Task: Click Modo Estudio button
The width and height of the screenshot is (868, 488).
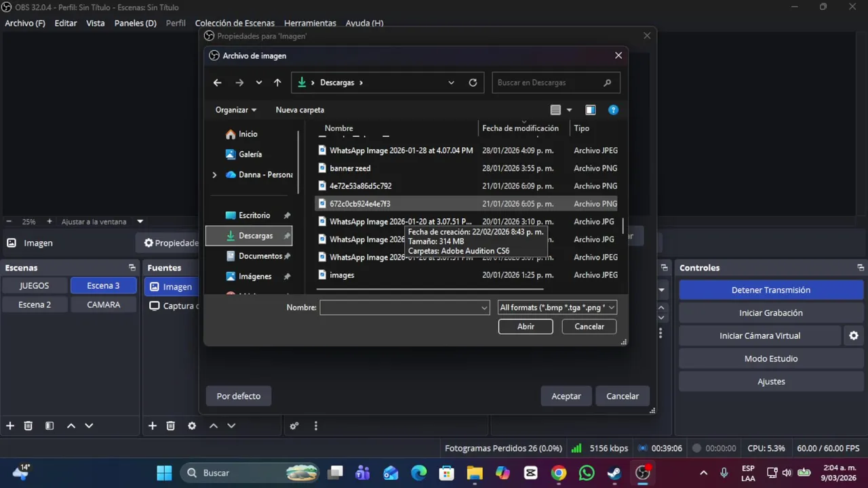Action: coord(771,359)
